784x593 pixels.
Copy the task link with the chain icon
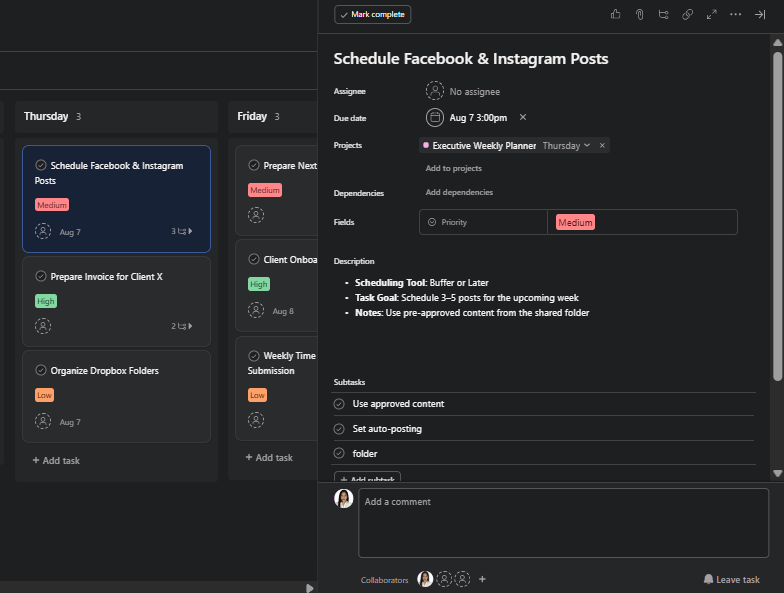687,15
